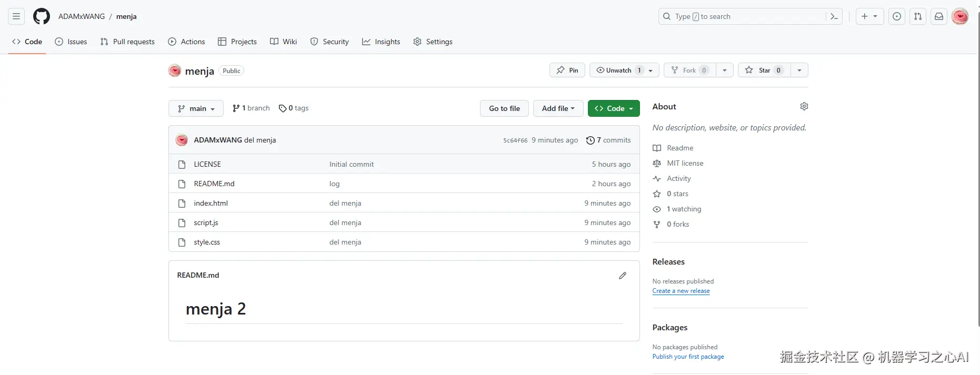The height and width of the screenshot is (375, 980).
Task: Switch to the Wiki tab
Action: point(283,42)
